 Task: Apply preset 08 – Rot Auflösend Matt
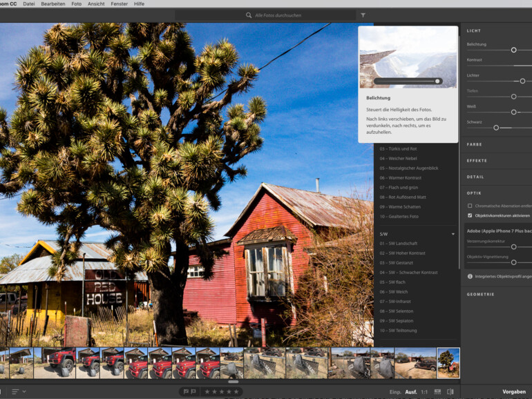[403, 197]
